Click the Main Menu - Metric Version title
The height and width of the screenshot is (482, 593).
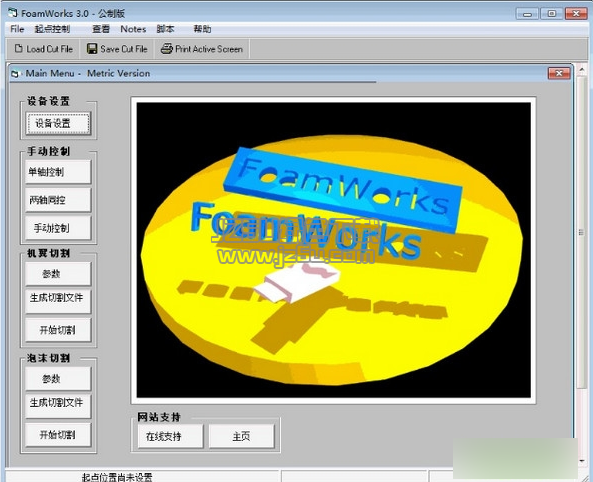tap(88, 73)
